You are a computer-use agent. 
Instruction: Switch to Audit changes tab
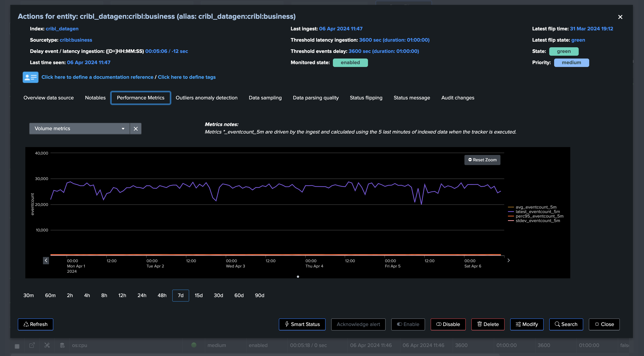(458, 98)
